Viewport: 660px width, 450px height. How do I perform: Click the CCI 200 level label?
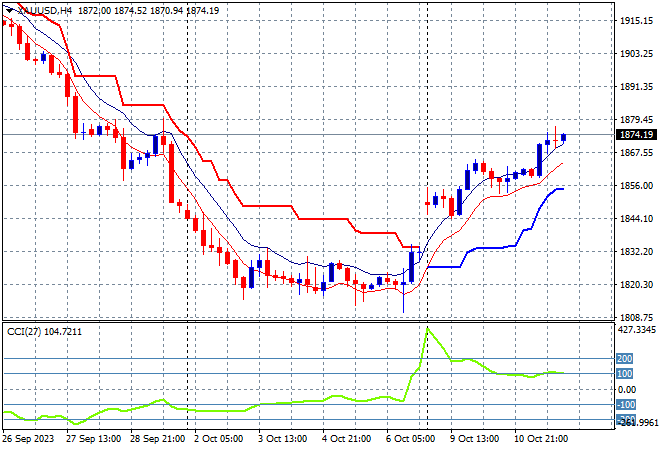[624, 359]
